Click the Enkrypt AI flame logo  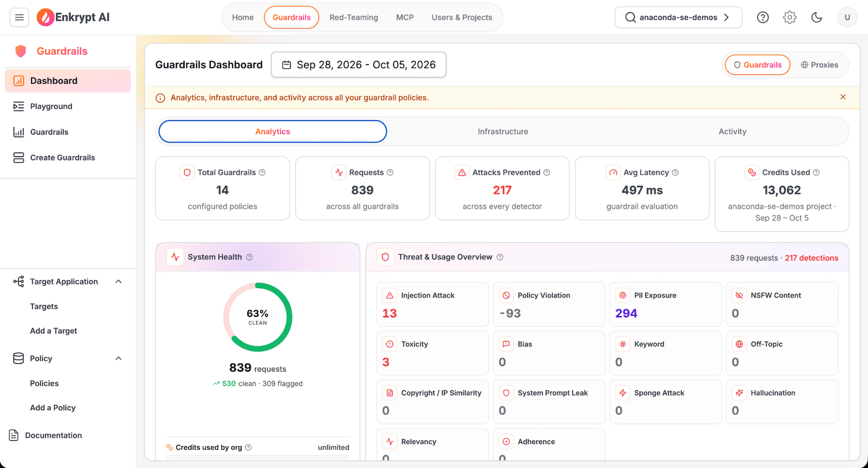(x=45, y=17)
